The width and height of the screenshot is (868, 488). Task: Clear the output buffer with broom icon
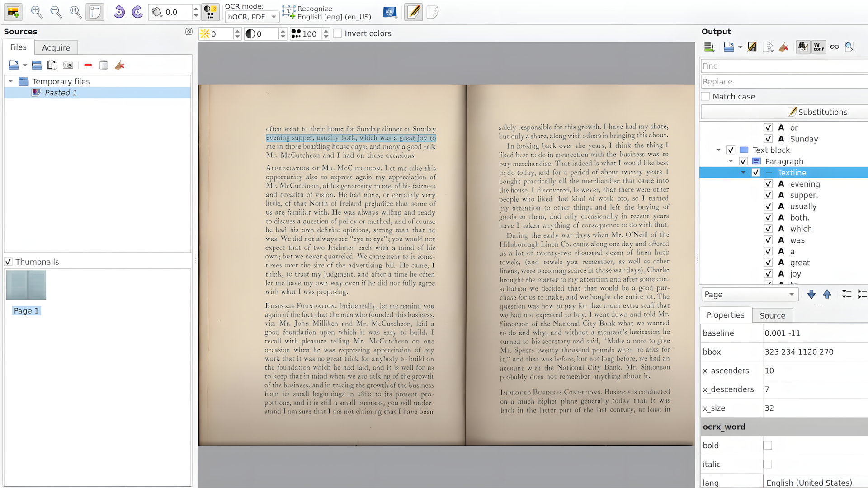coord(784,47)
